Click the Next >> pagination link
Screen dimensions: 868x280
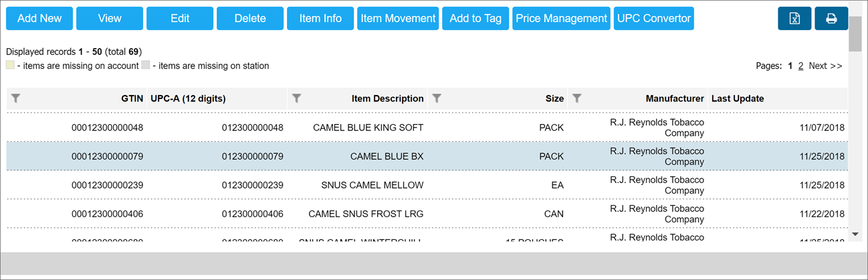click(825, 66)
